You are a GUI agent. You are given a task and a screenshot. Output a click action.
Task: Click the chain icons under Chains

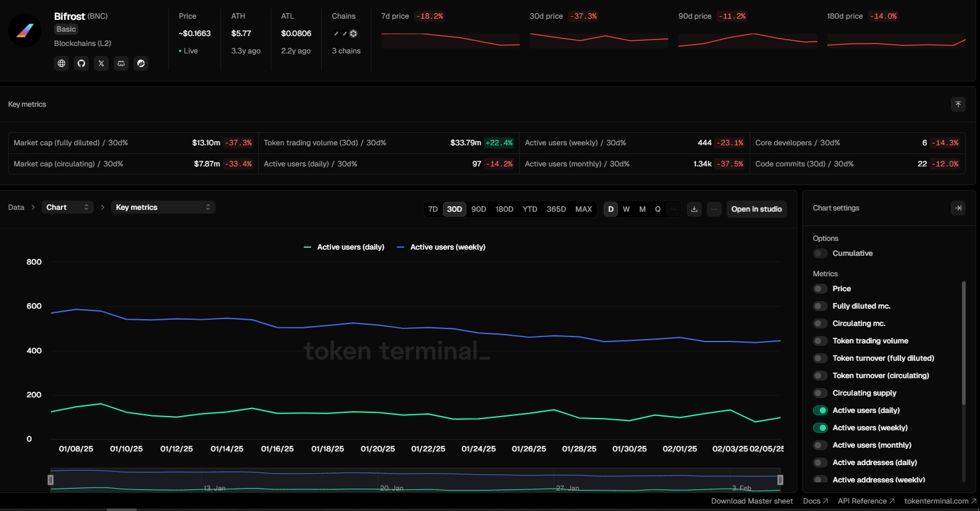click(345, 34)
